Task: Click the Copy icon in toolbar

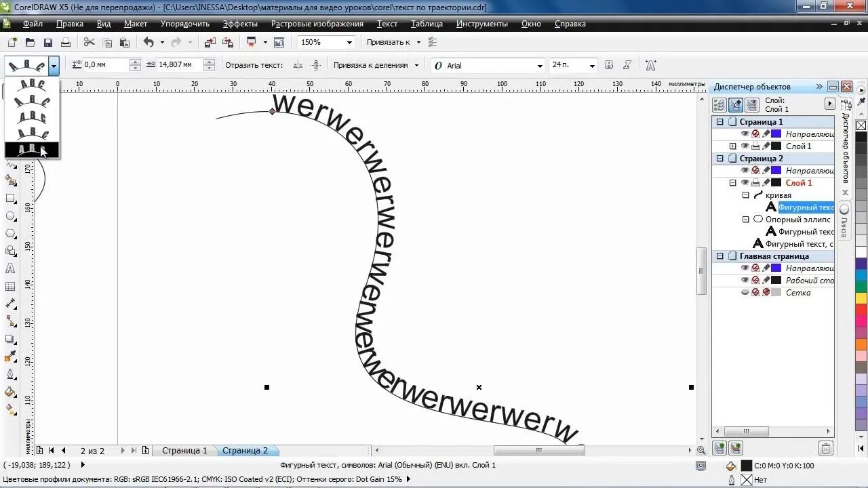Action: pyautogui.click(x=107, y=42)
